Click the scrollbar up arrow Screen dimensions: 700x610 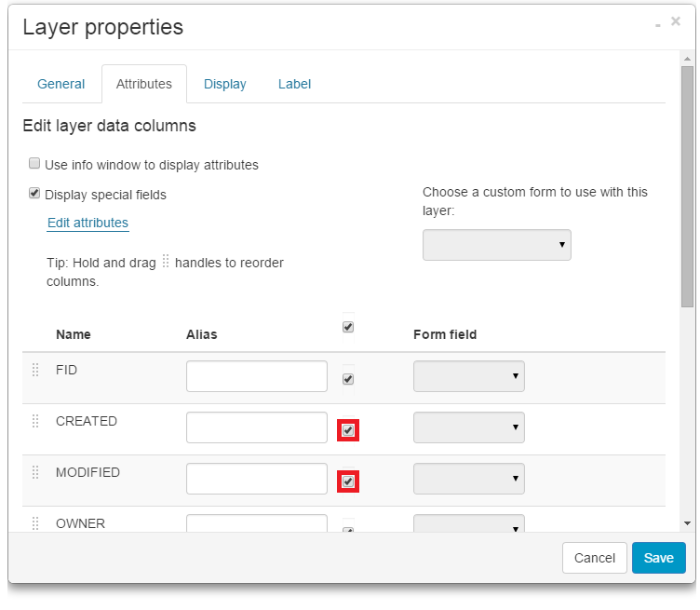click(x=687, y=58)
